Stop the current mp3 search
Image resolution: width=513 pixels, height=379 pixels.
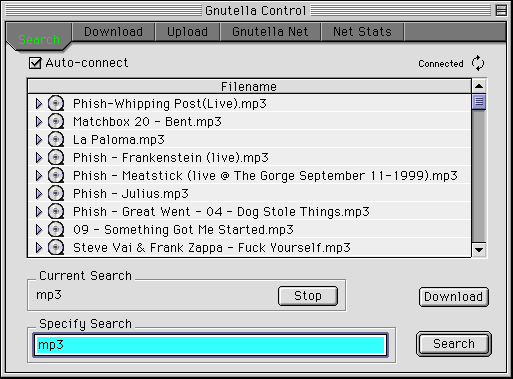(308, 296)
